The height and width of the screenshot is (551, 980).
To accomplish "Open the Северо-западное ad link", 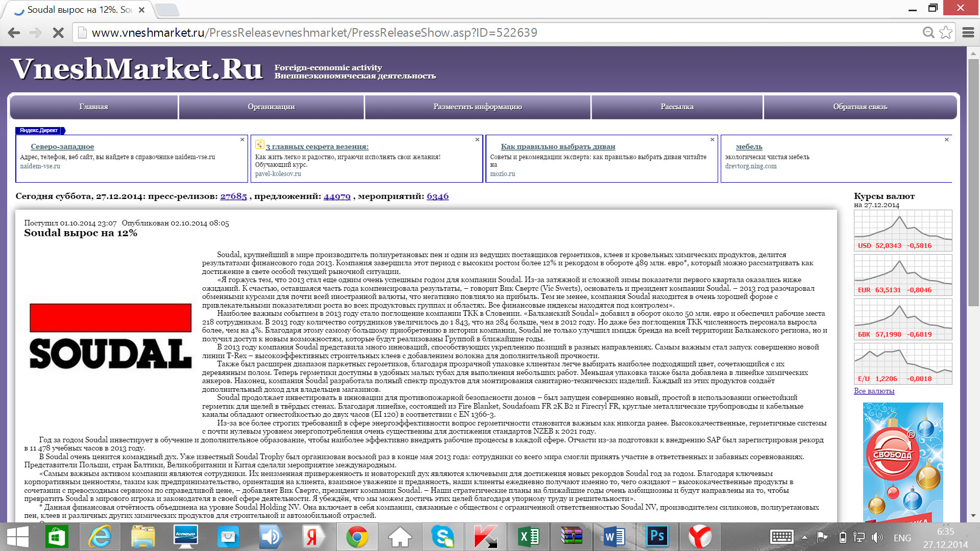I will [x=62, y=147].
